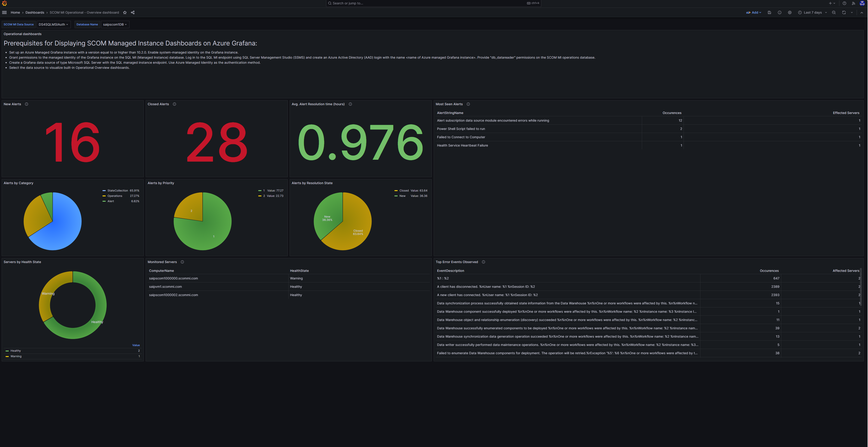
Task: Go to Dashboards in breadcrumb
Action: 35,12
